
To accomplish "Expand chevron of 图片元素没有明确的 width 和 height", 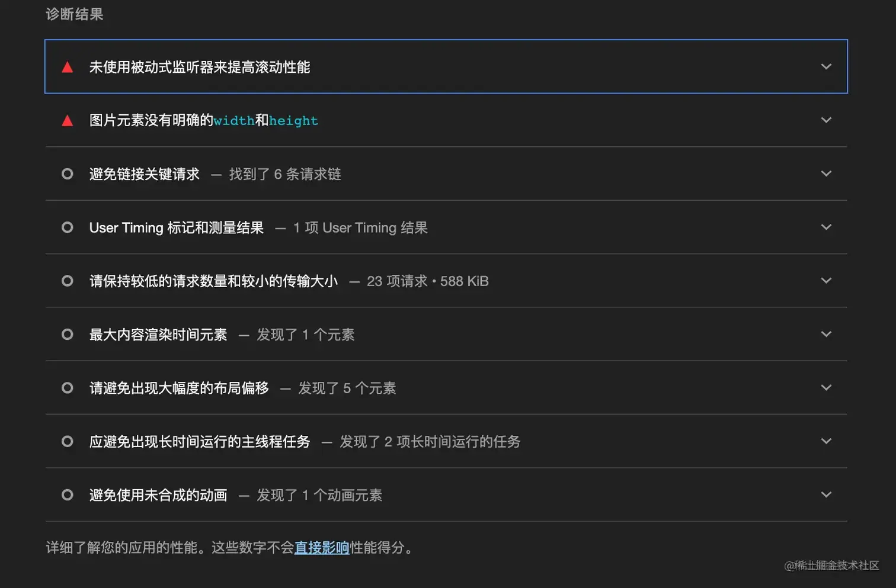I will (826, 120).
